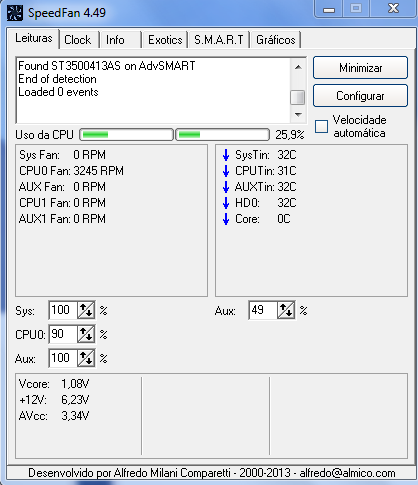Open the Configurar dialog button
The height and width of the screenshot is (485, 418).
[x=360, y=96]
